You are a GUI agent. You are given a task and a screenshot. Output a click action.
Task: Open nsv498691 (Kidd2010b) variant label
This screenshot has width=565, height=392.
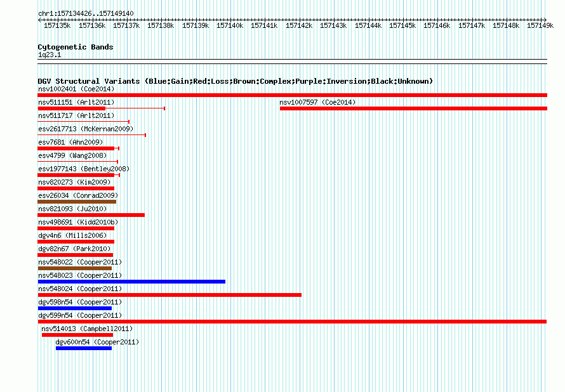pos(78,222)
